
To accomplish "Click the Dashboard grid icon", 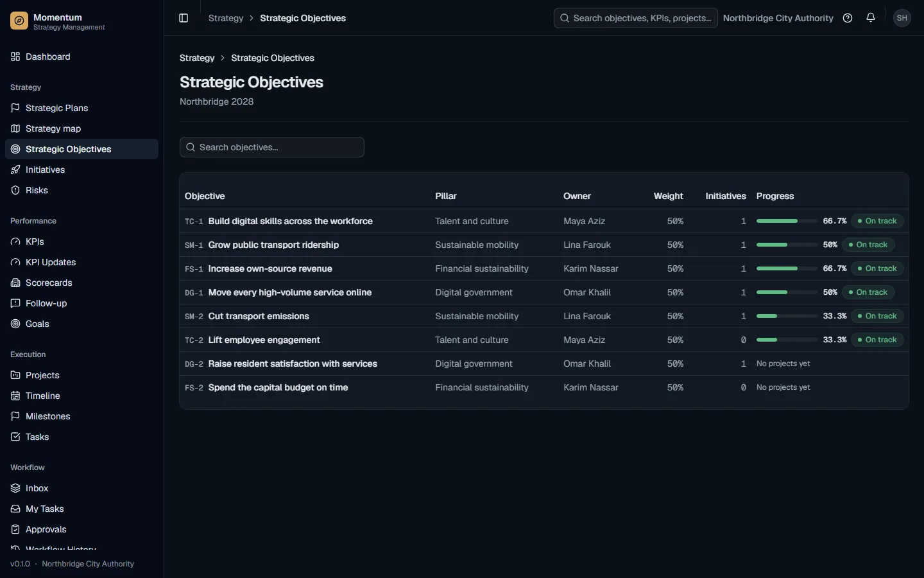I will pos(15,57).
